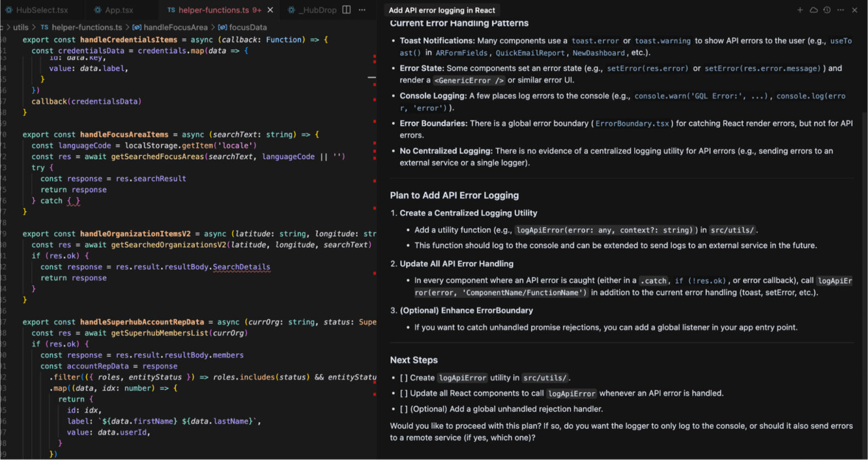Split the editor using the split editor icon

[346, 10]
